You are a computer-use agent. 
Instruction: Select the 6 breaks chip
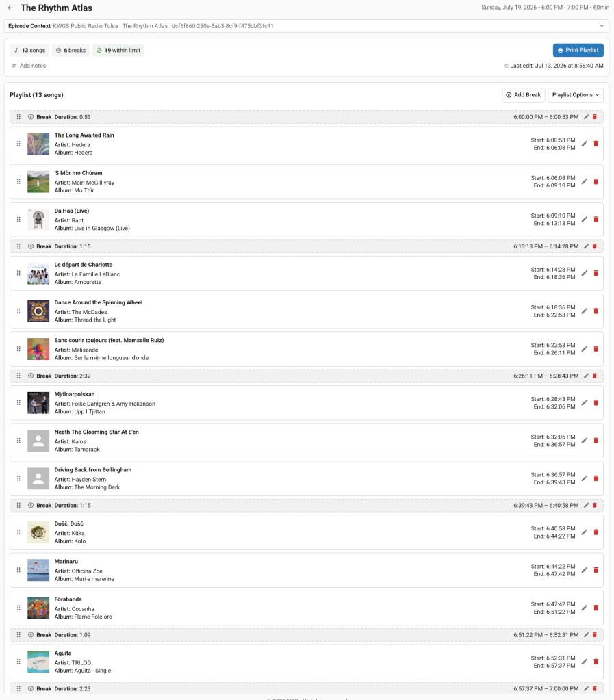(x=71, y=50)
